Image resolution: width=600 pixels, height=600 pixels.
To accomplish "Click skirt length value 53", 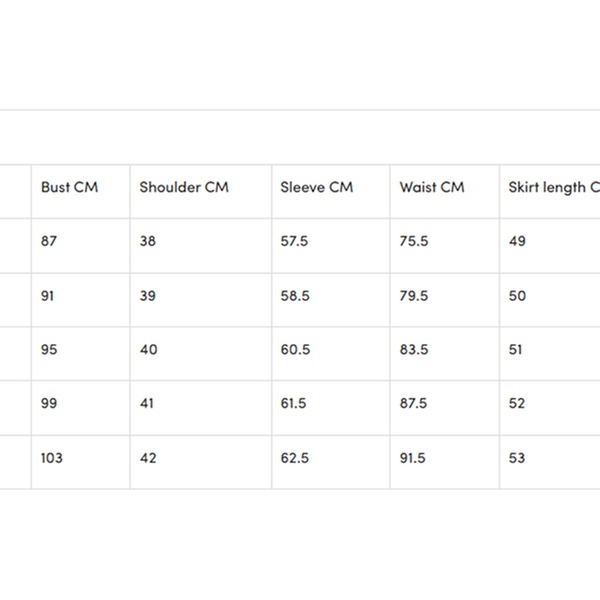I will (517, 458).
